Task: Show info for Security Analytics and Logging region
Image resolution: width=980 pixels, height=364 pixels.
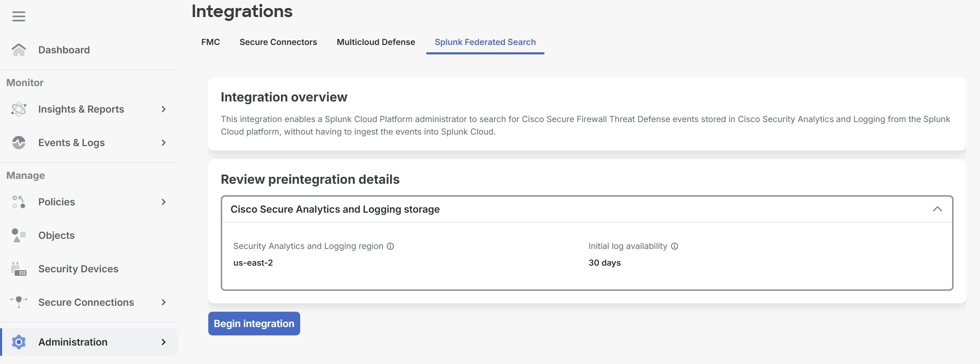Action: tap(390, 247)
